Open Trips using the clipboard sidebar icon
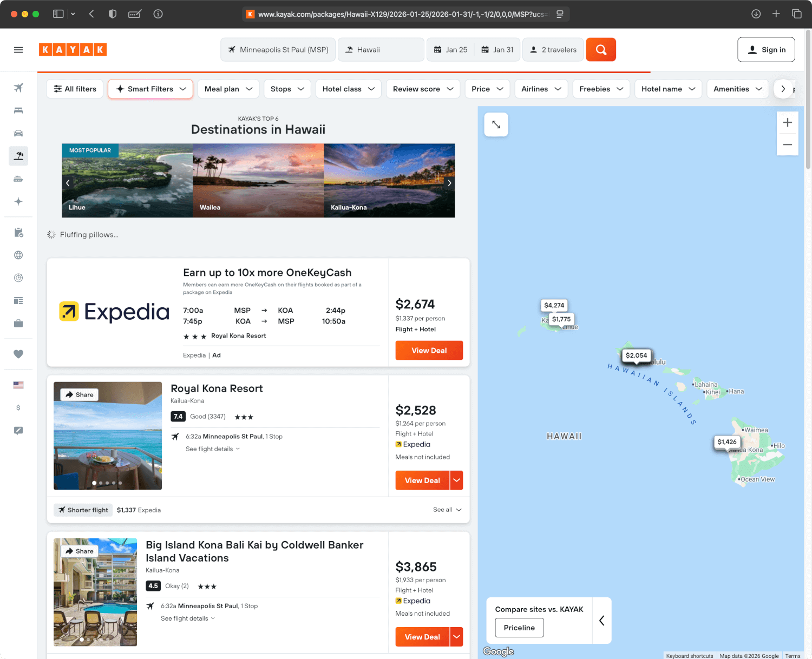This screenshot has height=659, width=812. pos(18,233)
